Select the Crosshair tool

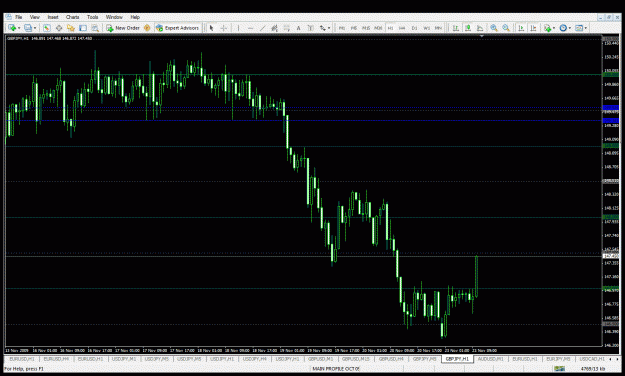(224, 28)
